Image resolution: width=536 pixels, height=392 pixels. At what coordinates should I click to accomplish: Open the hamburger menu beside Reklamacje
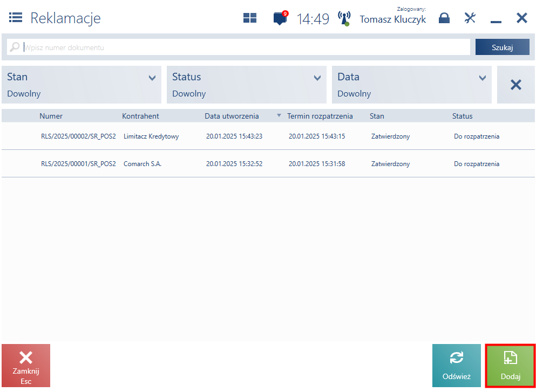tap(16, 17)
